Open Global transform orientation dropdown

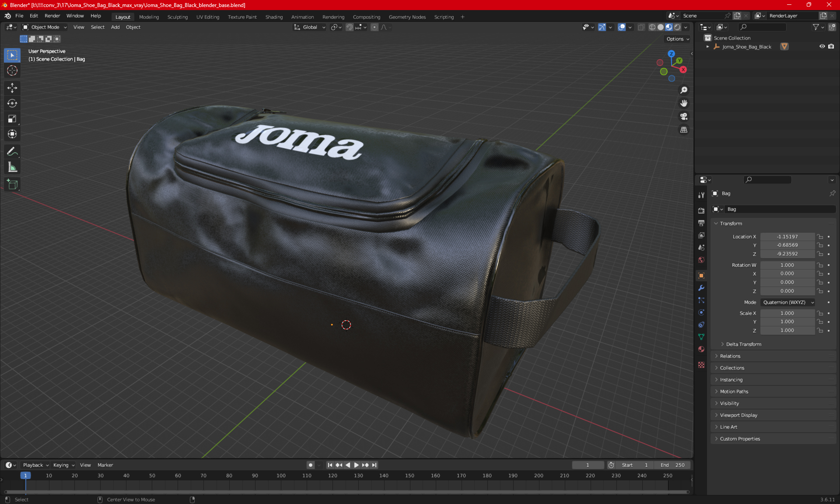click(x=310, y=27)
